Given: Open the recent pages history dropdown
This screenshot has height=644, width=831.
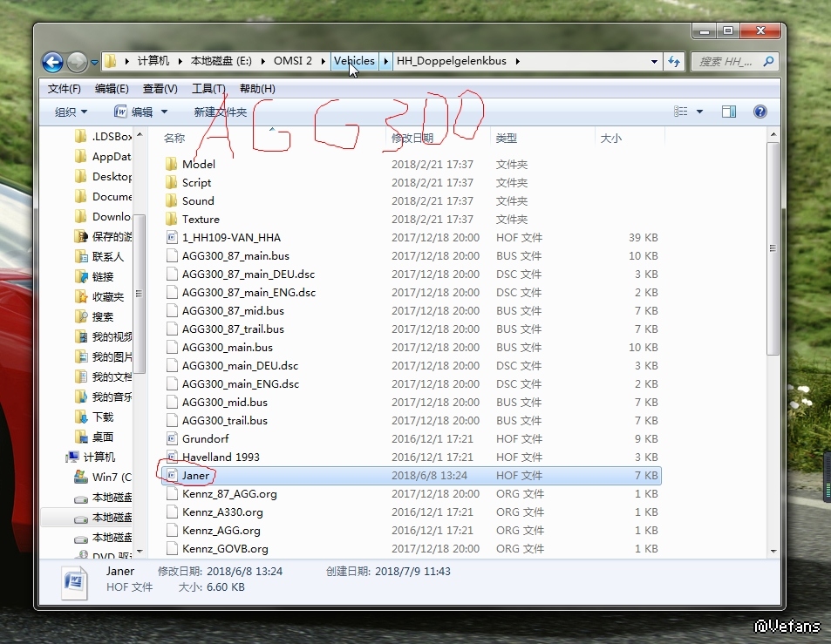Looking at the screenshot, I should (94, 63).
